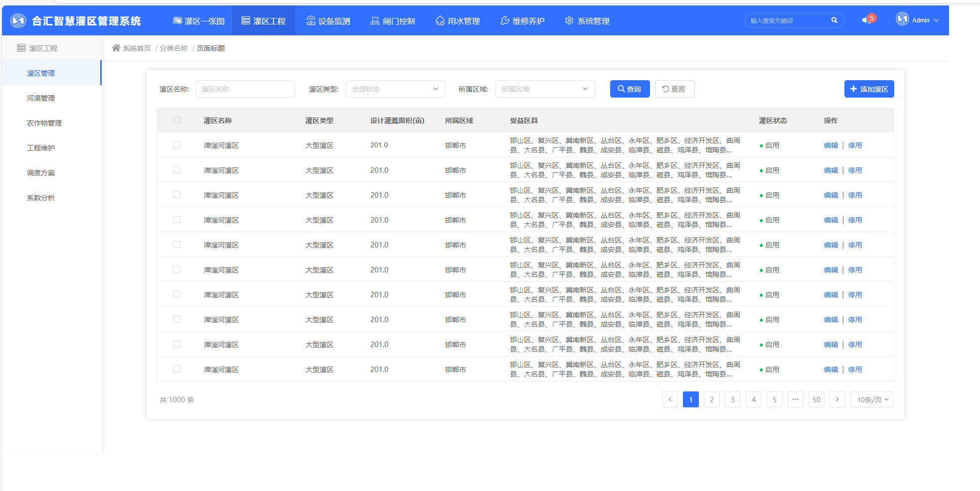
Task: Click the notification speaker icon with badge
Action: click(867, 20)
